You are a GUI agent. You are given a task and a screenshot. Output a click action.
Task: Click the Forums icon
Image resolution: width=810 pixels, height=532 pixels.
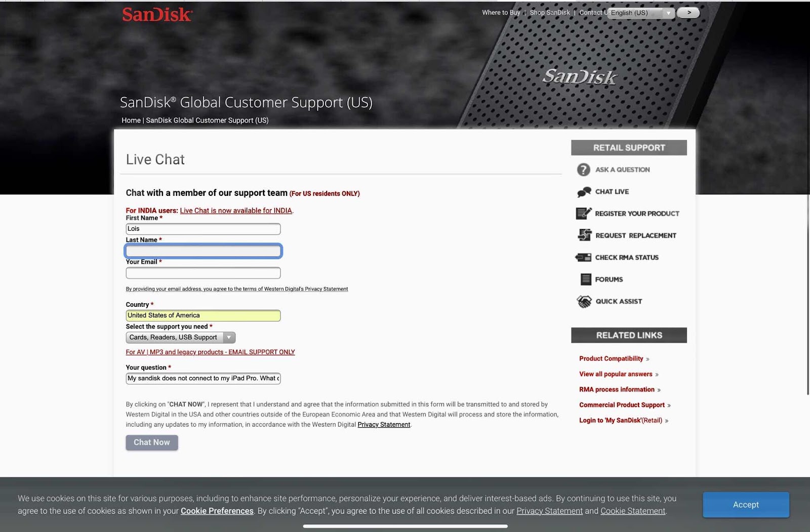coord(586,279)
